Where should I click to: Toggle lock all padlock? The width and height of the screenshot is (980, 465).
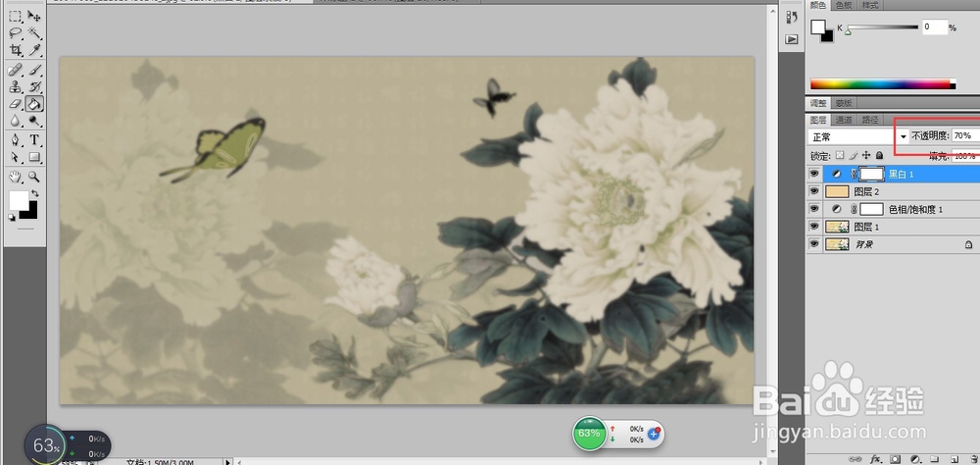coord(879,155)
